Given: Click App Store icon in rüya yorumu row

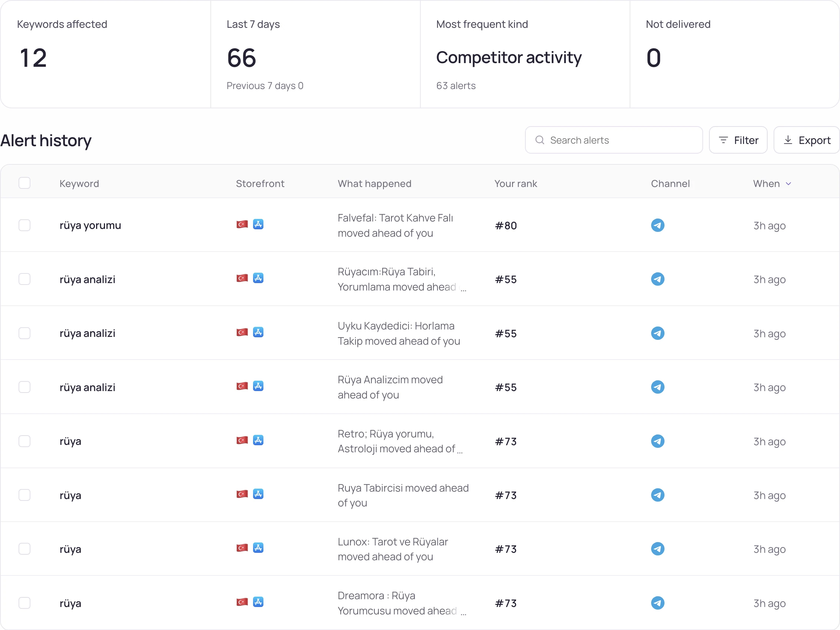Looking at the screenshot, I should 258,224.
